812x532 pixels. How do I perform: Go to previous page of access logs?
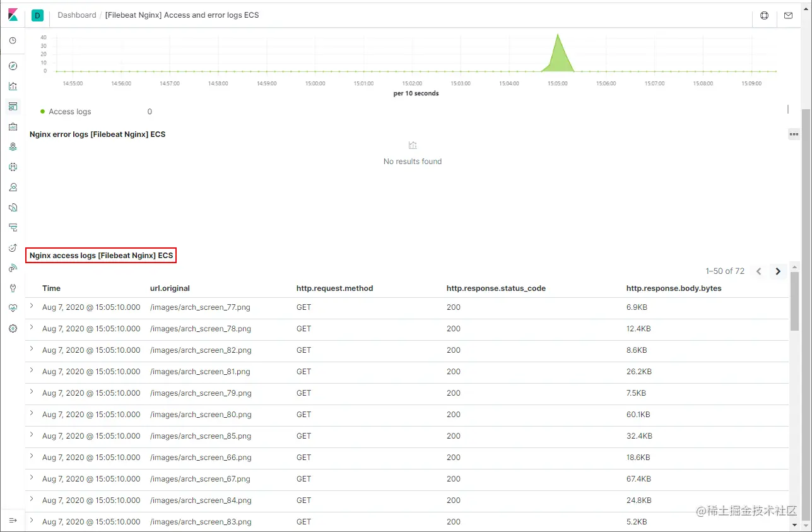759,271
